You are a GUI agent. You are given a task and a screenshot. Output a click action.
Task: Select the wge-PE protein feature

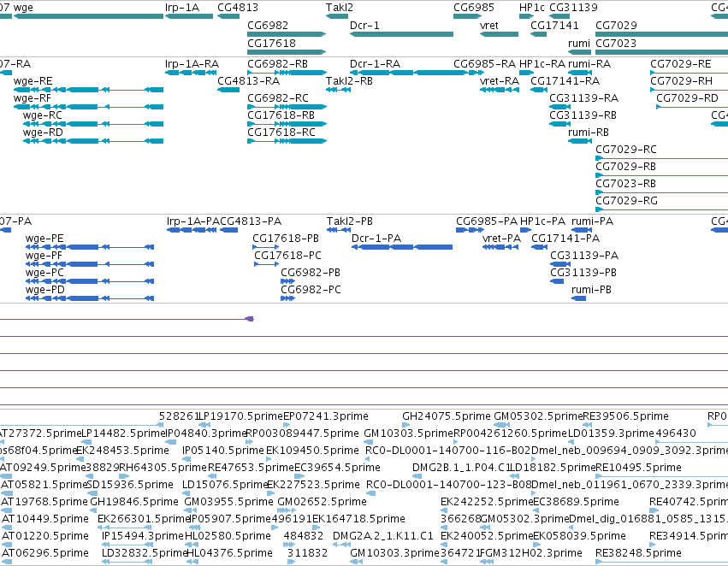pos(90,247)
